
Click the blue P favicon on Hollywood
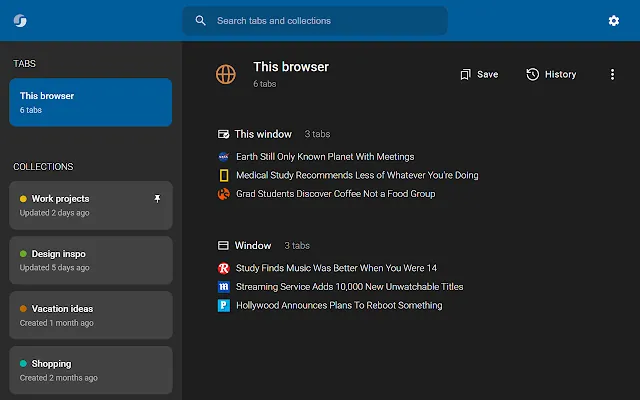[x=224, y=305]
